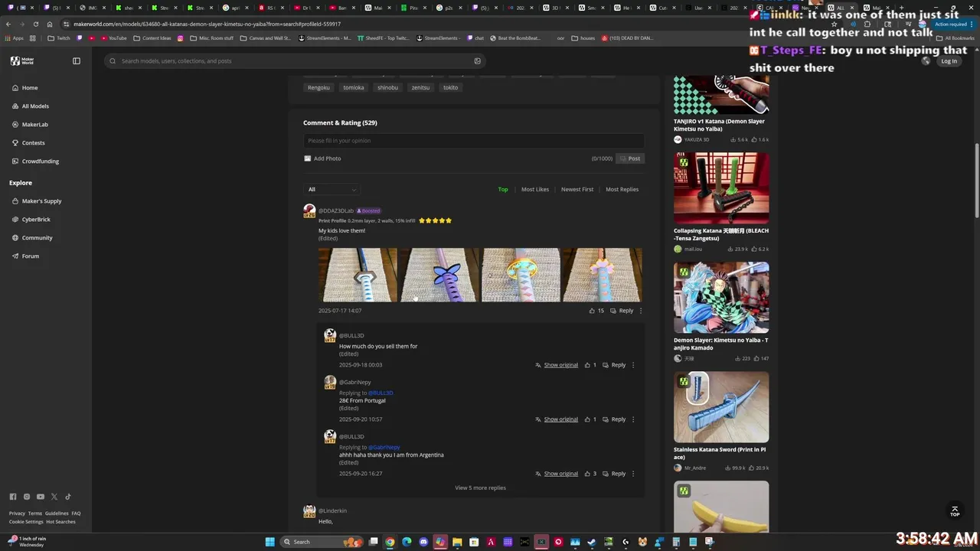Open MakerWorld X (Twitter) icon
Viewport: 980px width, 551px height.
click(54, 497)
